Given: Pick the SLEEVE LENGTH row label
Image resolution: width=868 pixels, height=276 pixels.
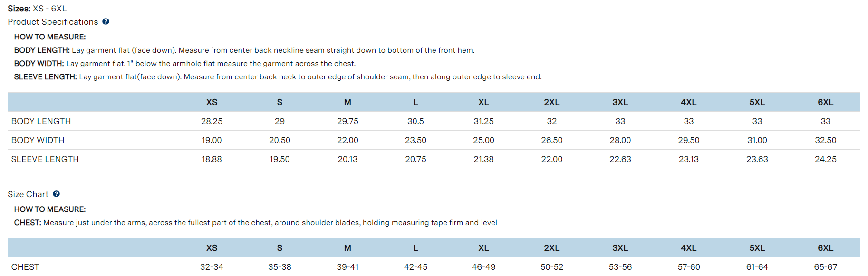Looking at the screenshot, I should click(x=45, y=159).
